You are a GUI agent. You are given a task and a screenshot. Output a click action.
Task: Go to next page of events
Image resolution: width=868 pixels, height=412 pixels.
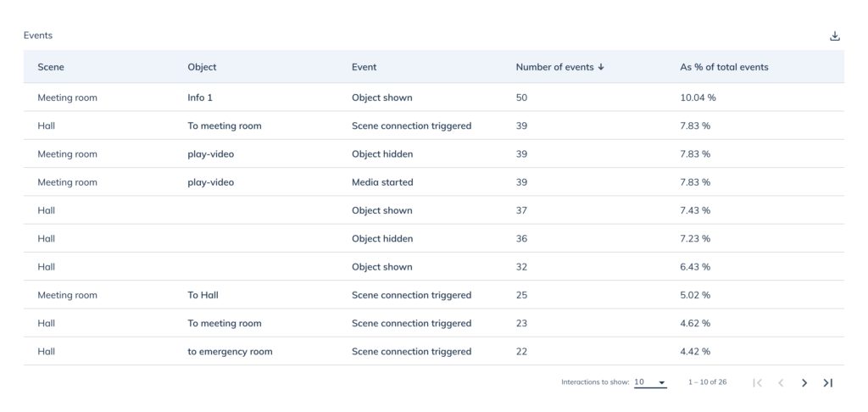pos(804,382)
